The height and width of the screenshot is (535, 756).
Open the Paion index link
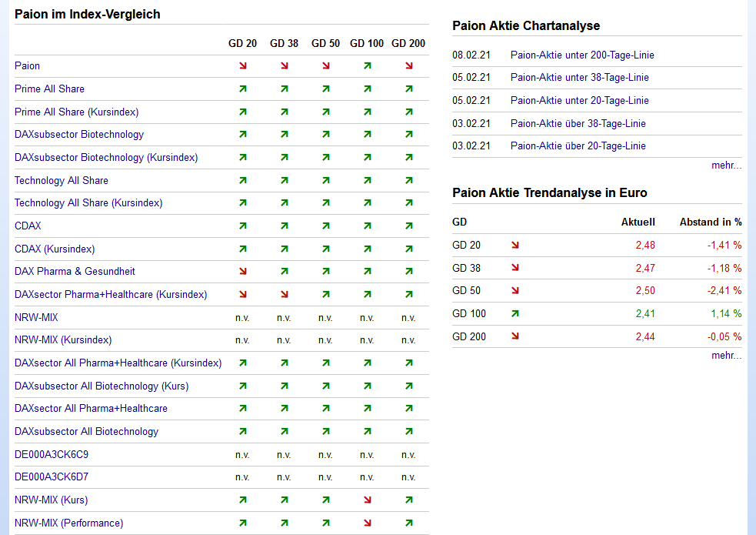[27, 66]
